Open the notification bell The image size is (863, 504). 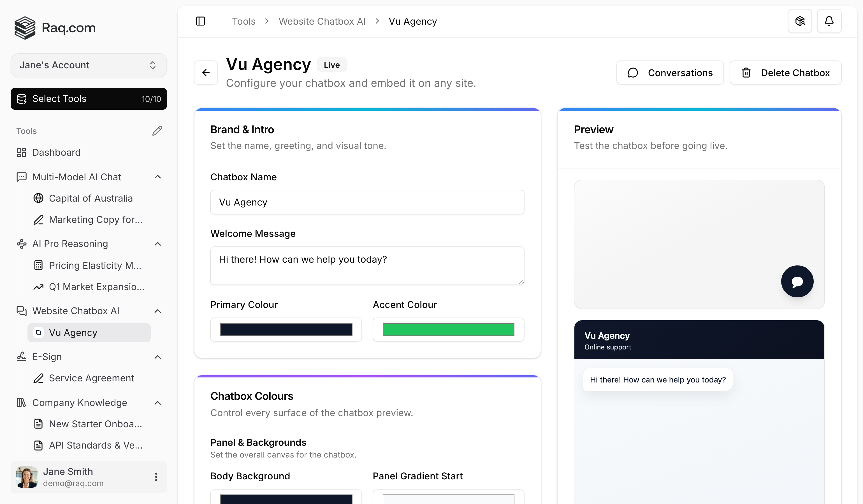829,21
